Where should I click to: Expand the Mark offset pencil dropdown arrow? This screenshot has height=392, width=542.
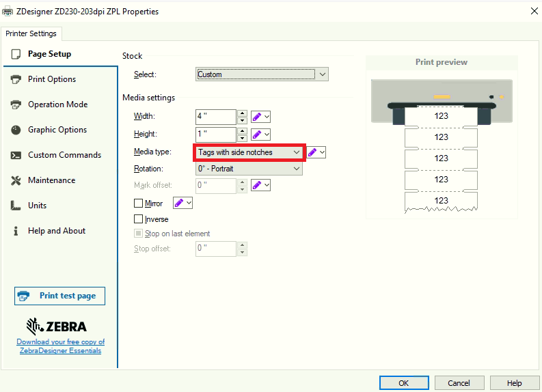coord(267,186)
